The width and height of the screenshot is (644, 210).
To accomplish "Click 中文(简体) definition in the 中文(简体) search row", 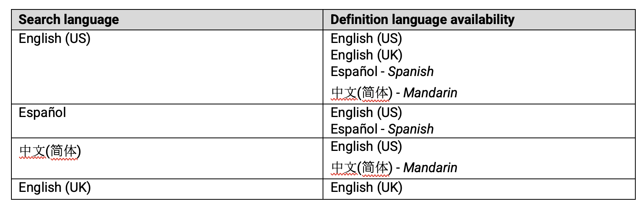I will [x=362, y=167].
